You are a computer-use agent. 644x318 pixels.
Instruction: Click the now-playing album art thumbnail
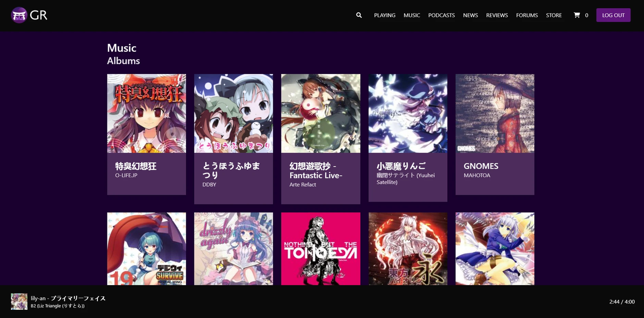tap(19, 302)
